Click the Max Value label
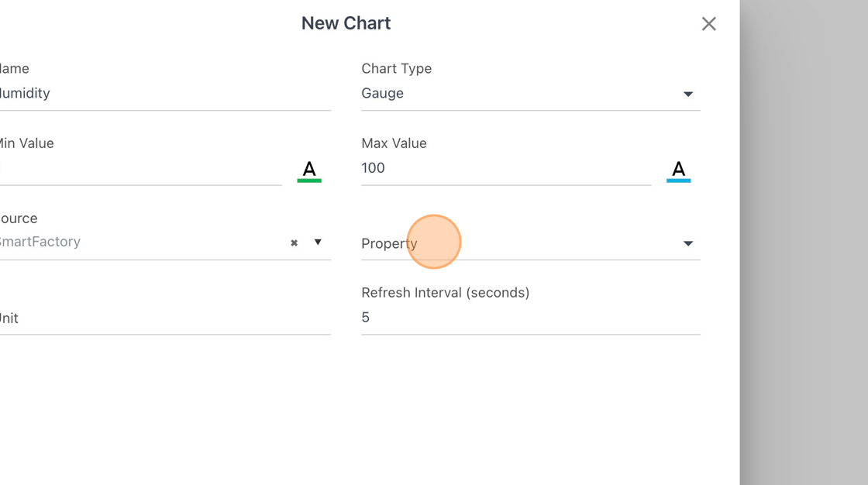The width and height of the screenshot is (868, 485). point(394,143)
